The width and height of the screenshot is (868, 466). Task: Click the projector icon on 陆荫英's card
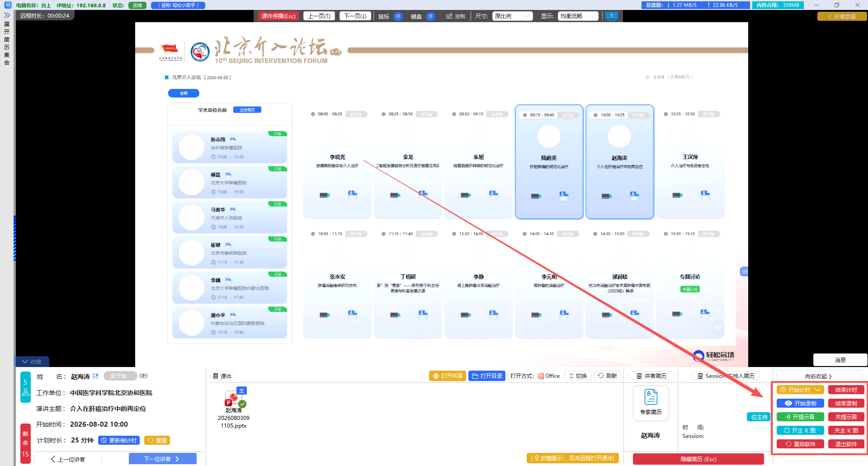536,196
